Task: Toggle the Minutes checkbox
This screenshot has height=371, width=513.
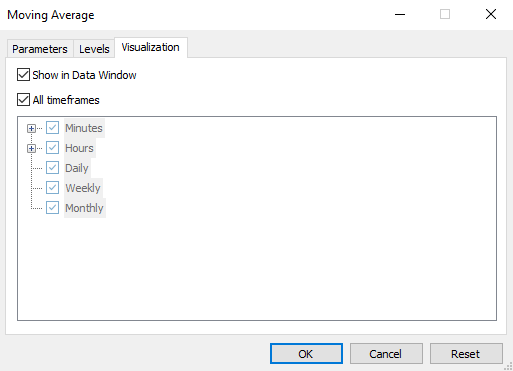Action: click(x=52, y=128)
